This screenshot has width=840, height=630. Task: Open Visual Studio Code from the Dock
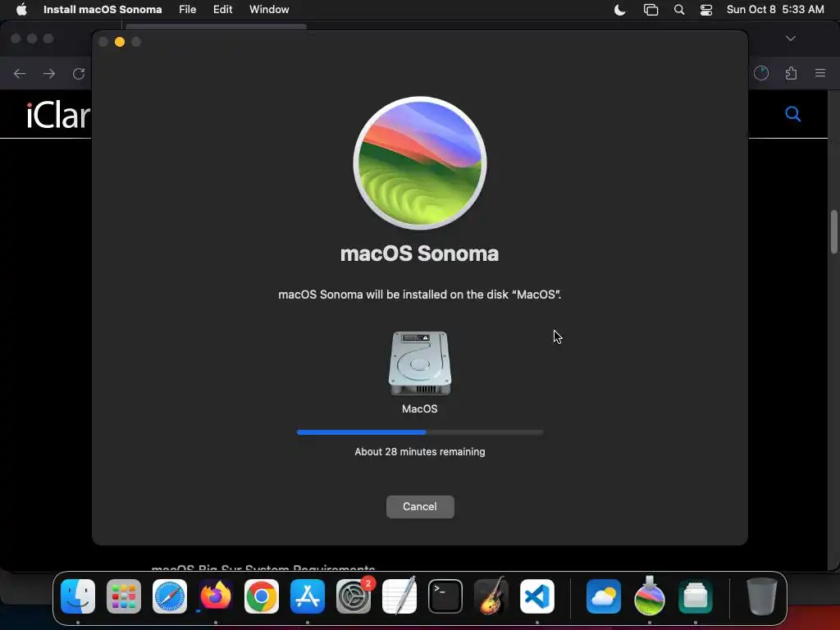tap(537, 596)
